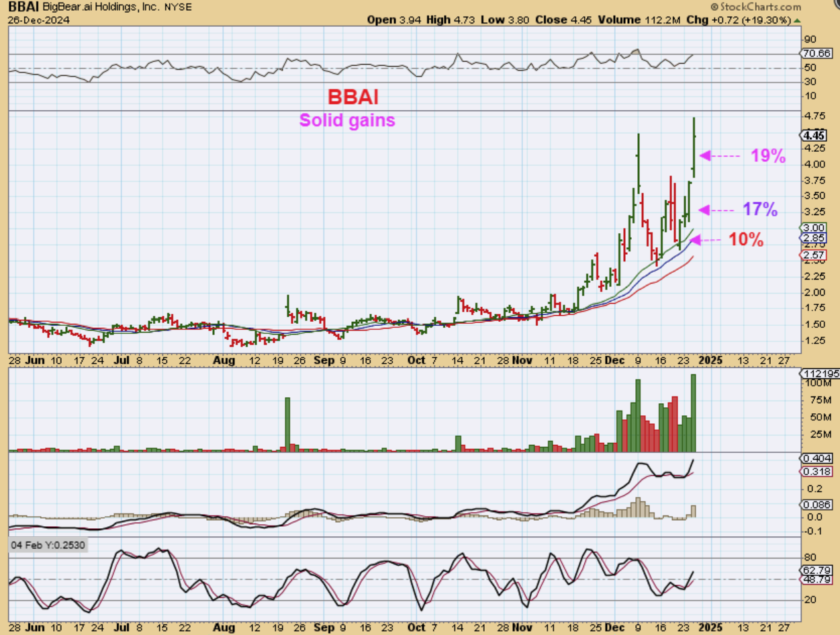Click the 19% gain label
This screenshot has width=840, height=635.
pos(768,156)
